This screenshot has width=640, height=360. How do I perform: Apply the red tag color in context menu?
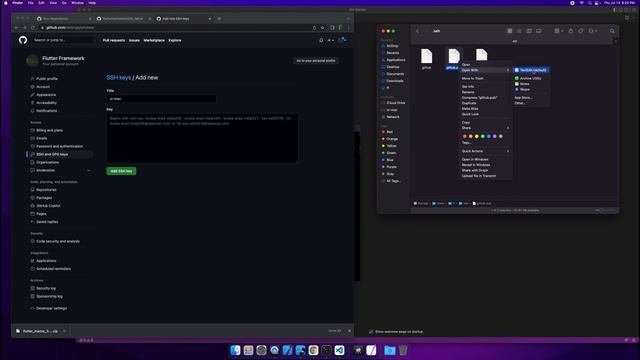(x=464, y=136)
